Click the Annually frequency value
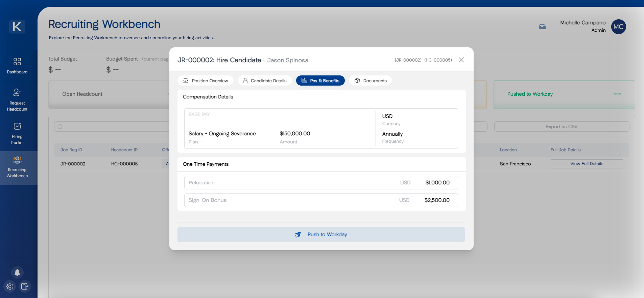This screenshot has height=298, width=644. (392, 134)
